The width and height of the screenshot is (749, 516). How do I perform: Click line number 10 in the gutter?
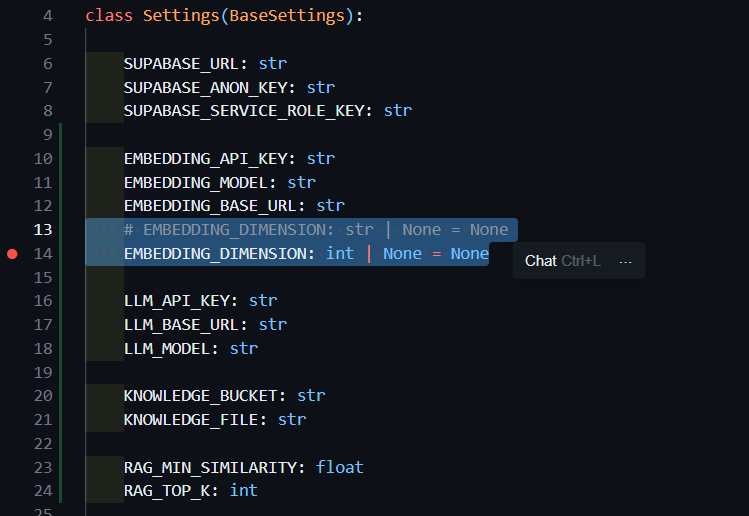click(x=43, y=159)
